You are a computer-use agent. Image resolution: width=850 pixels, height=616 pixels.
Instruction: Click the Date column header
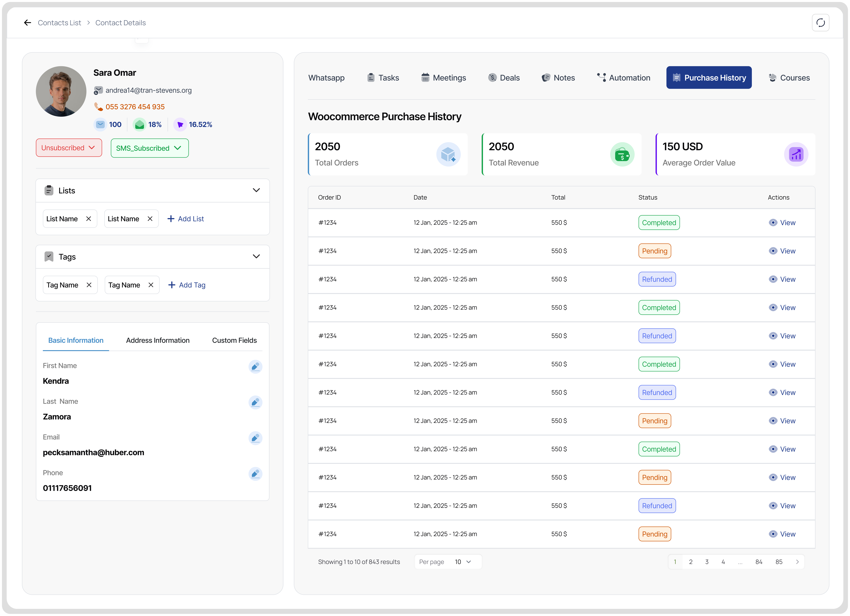click(420, 197)
